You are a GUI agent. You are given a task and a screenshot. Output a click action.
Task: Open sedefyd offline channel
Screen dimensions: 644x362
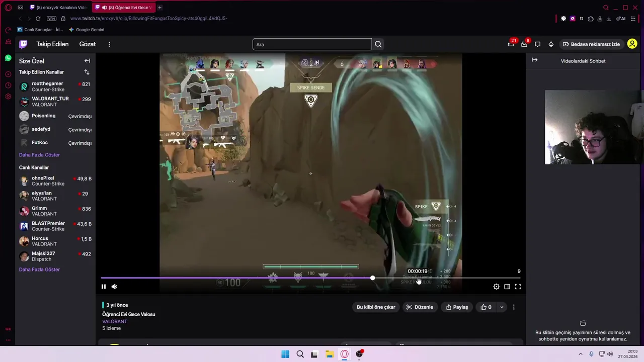55,130
